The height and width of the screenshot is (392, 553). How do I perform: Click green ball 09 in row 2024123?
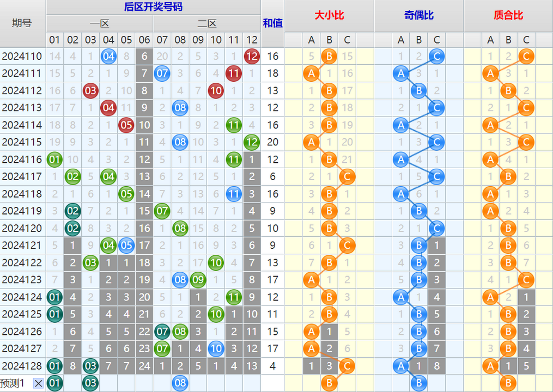tap(198, 280)
